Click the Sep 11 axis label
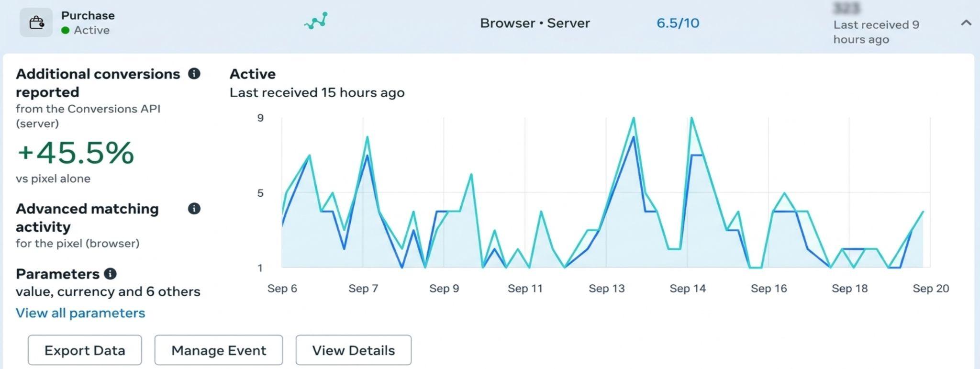Screen dimensions: 980x369 click(525, 289)
